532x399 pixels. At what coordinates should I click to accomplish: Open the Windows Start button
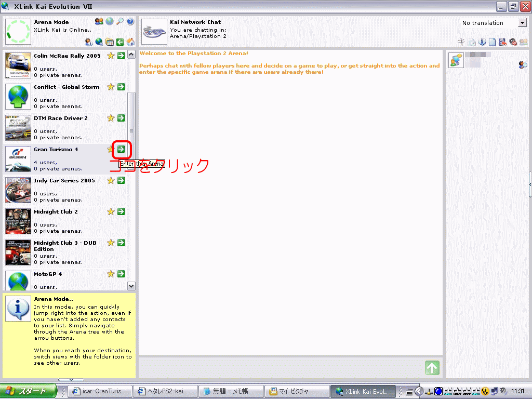point(28,391)
